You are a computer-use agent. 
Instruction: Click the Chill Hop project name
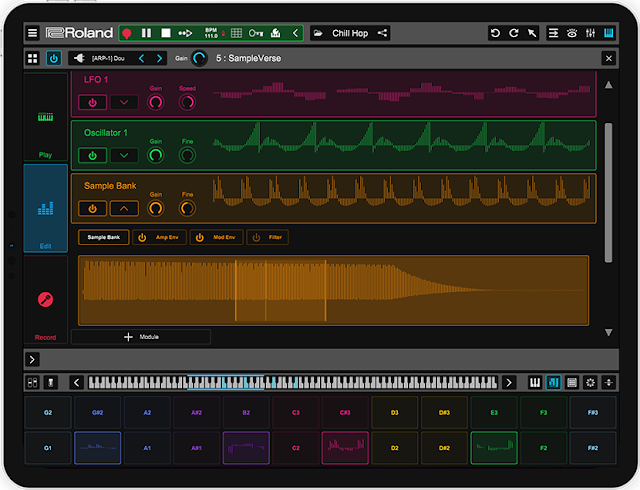coord(350,33)
